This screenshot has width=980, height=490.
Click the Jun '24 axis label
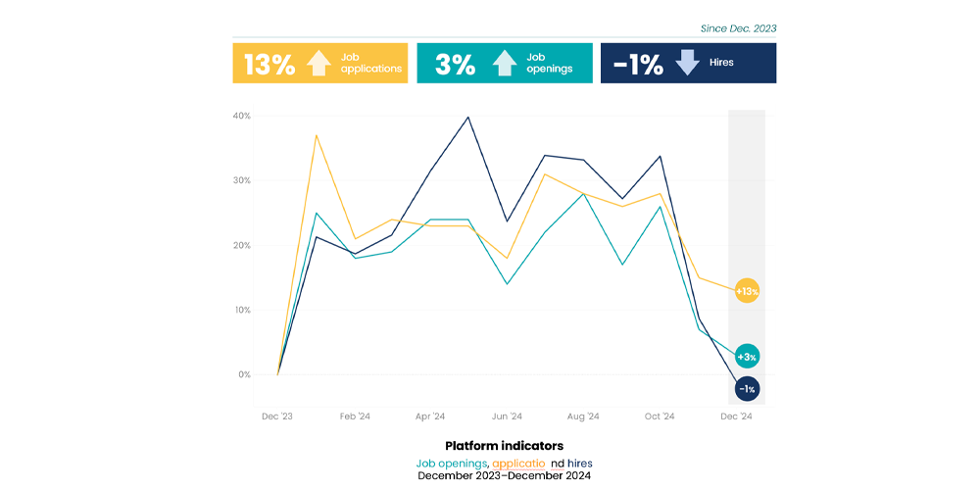(507, 416)
